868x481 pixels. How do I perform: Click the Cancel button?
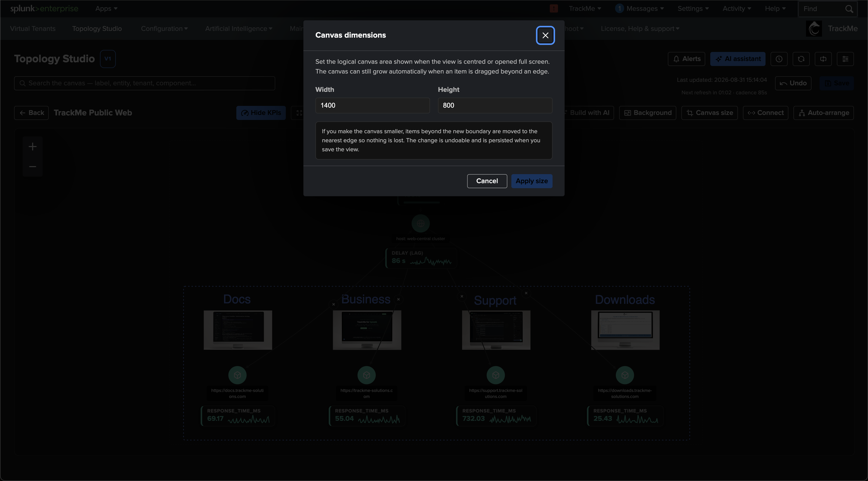(487, 181)
